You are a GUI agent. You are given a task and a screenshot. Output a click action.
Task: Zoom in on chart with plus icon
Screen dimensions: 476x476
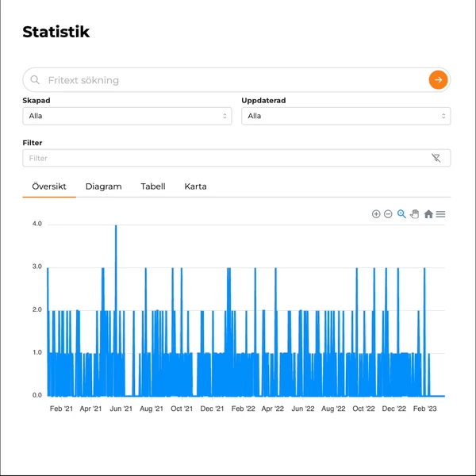376,214
